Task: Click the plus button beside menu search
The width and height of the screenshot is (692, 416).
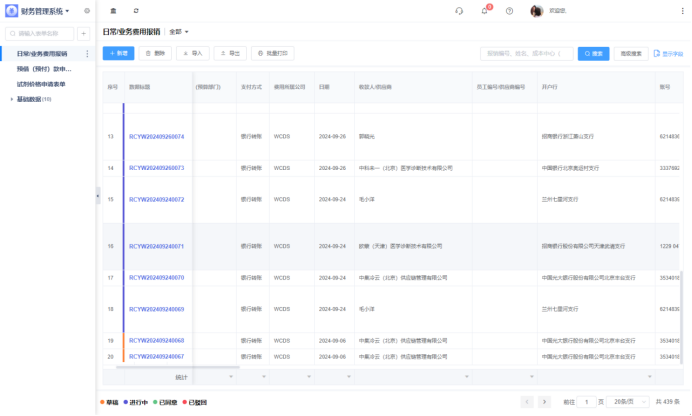Action: coord(84,33)
